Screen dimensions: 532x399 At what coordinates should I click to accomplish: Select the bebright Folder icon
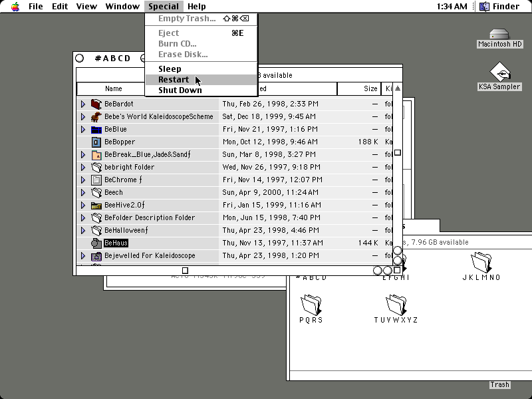coord(96,167)
